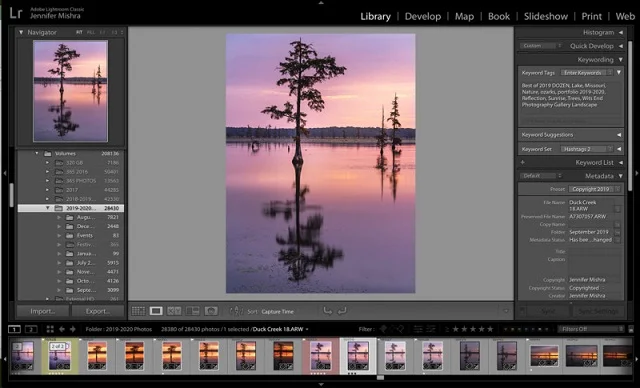Expand the Histogram panel
The image size is (640, 388).
tap(620, 32)
